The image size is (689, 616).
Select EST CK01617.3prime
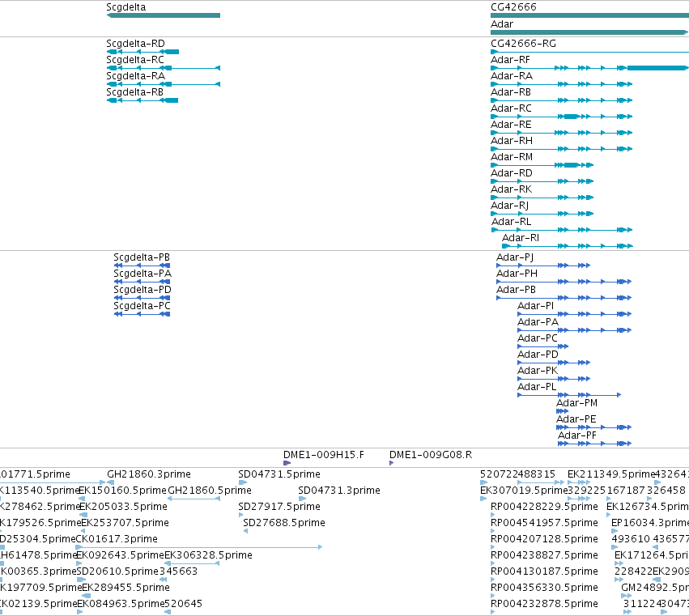click(117, 539)
